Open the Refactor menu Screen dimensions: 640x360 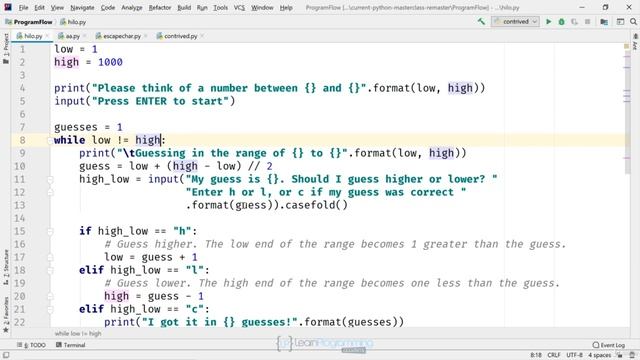click(160, 7)
